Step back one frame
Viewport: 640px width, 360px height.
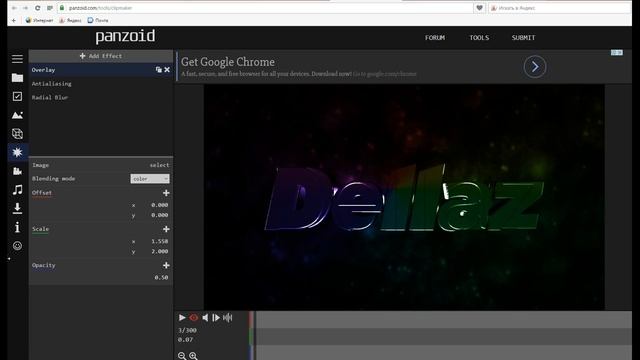coord(205,318)
